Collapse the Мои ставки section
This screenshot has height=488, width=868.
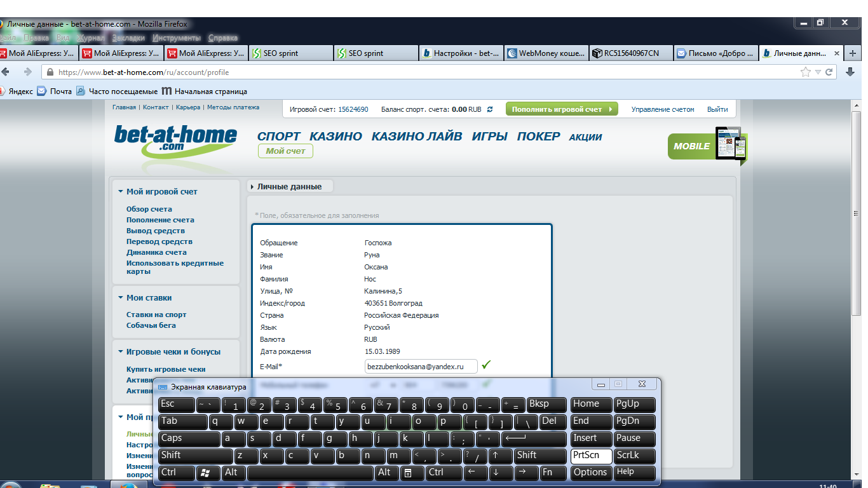pos(120,297)
